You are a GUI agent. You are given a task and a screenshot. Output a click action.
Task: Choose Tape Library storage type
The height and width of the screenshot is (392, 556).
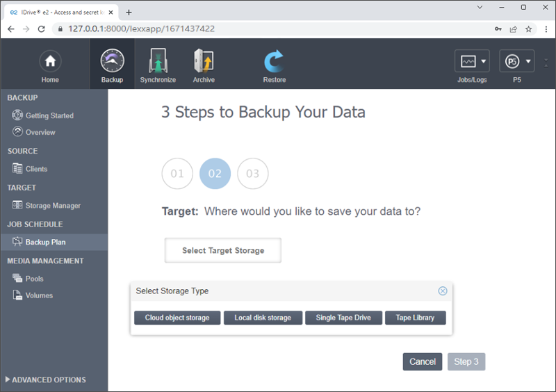(x=415, y=318)
